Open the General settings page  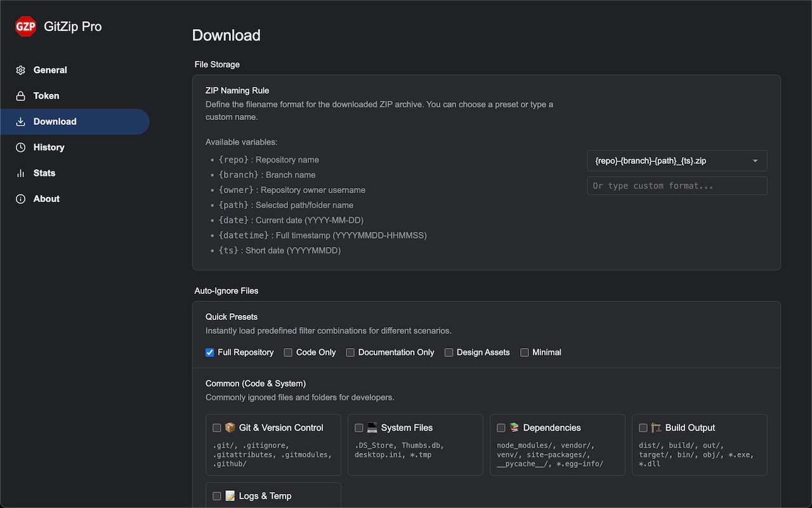pyautogui.click(x=75, y=70)
